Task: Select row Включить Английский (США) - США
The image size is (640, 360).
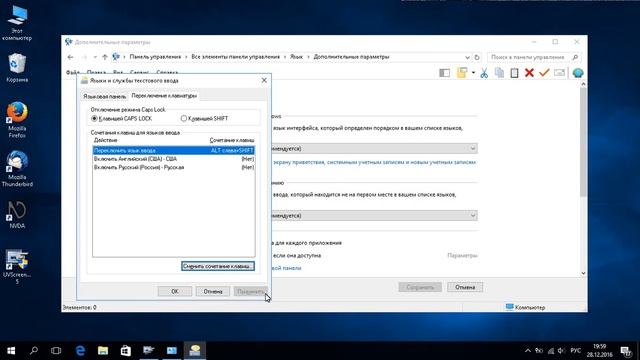Action: click(x=174, y=159)
